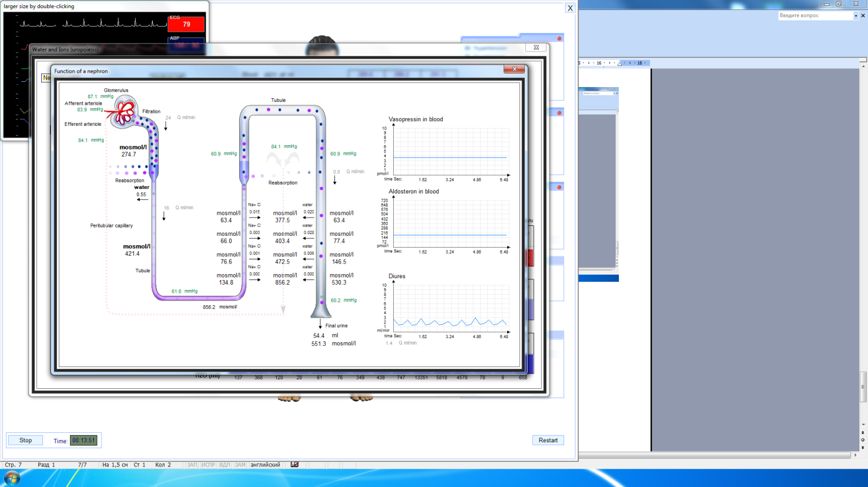Screen dimensions: 868x487
Task: Click the Stop simulation button
Action: click(x=25, y=440)
